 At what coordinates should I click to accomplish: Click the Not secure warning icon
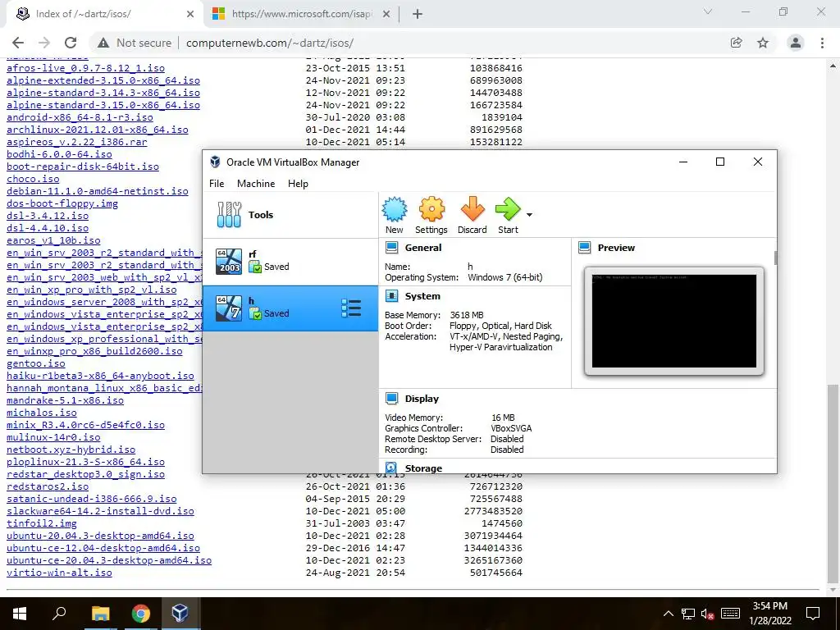click(x=103, y=43)
